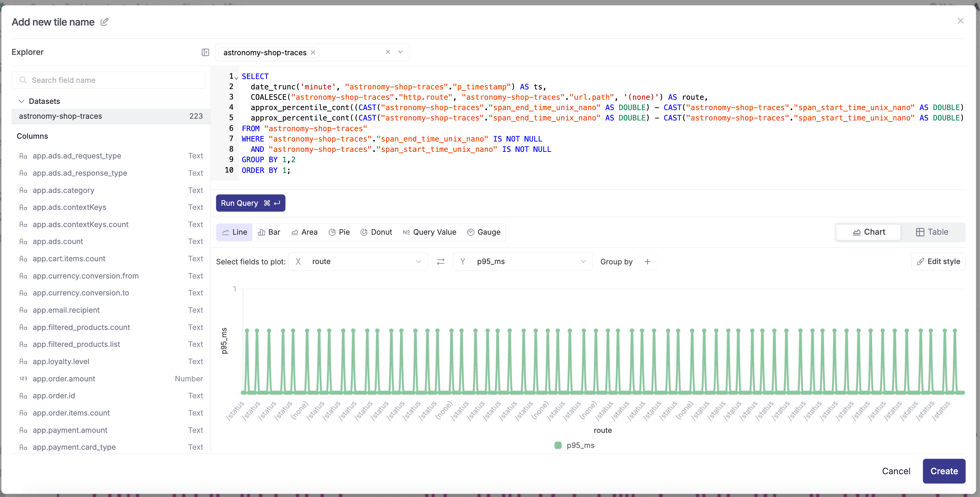Remove the astronomy-shop-traces dataset tag
Screen dimensions: 980x497
click(313, 52)
